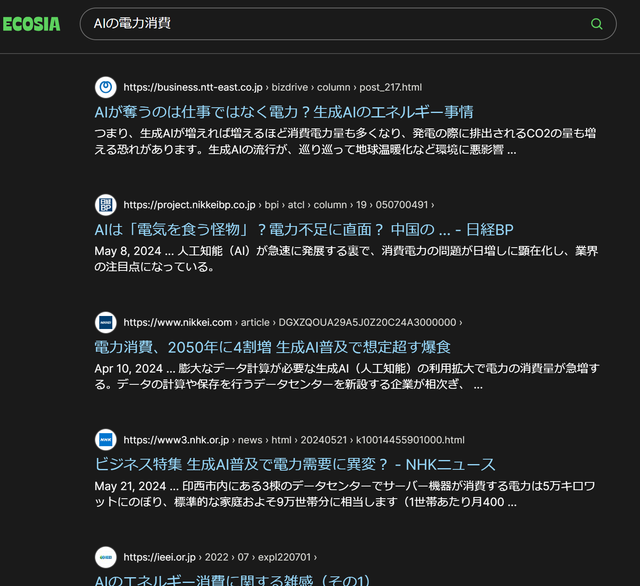
Task: Open result 電力消費、2050年に4割増
Action: click(272, 347)
